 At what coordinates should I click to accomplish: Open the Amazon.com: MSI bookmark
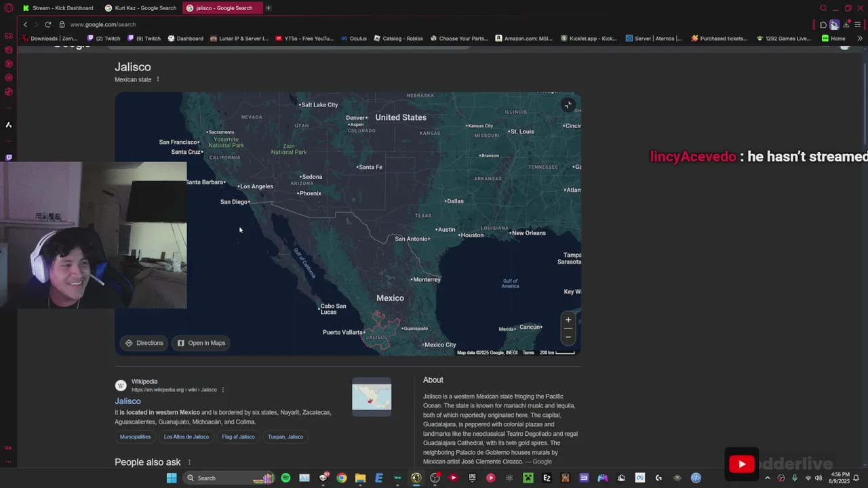coord(524,39)
